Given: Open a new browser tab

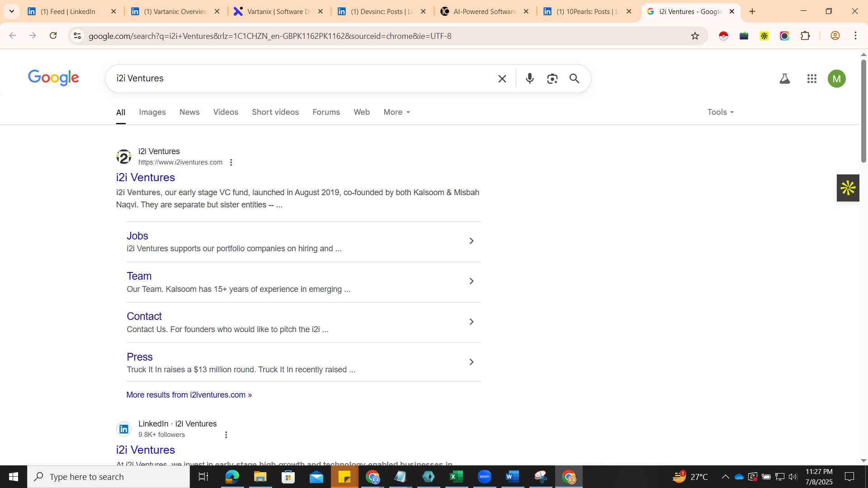Looking at the screenshot, I should point(752,11).
